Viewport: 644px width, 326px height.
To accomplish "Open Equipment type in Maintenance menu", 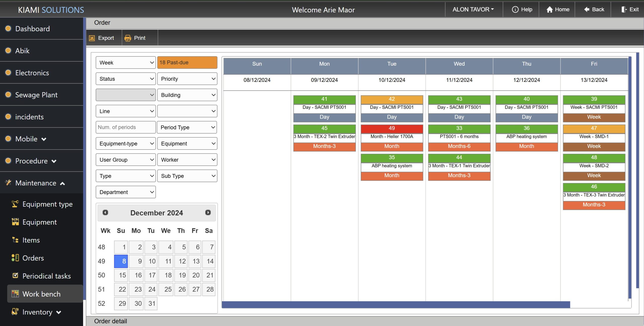I will (47, 204).
